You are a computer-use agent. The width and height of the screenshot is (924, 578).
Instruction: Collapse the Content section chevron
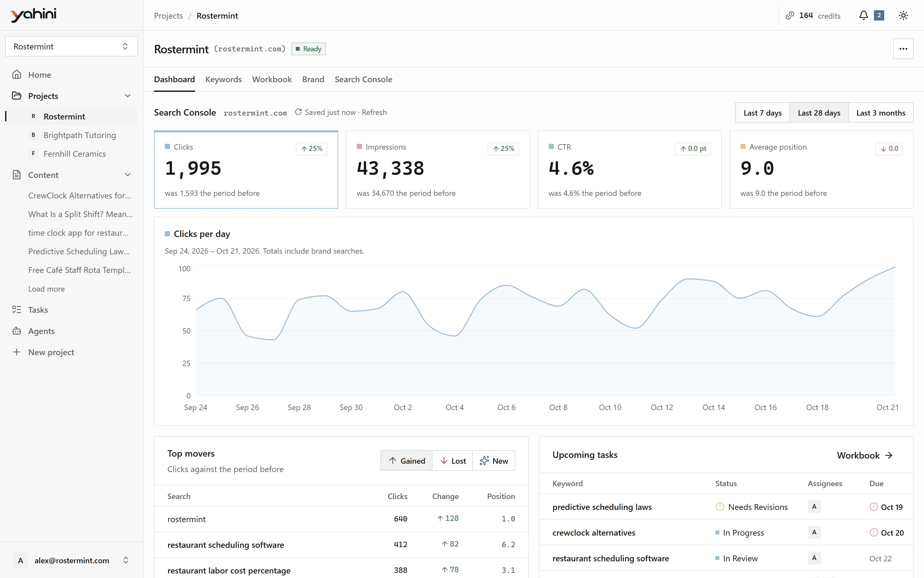(x=128, y=175)
